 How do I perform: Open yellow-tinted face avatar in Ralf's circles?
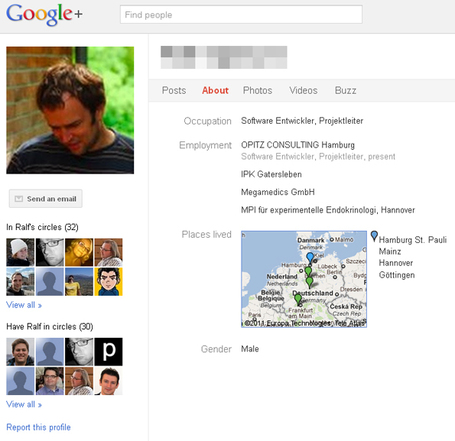79,252
